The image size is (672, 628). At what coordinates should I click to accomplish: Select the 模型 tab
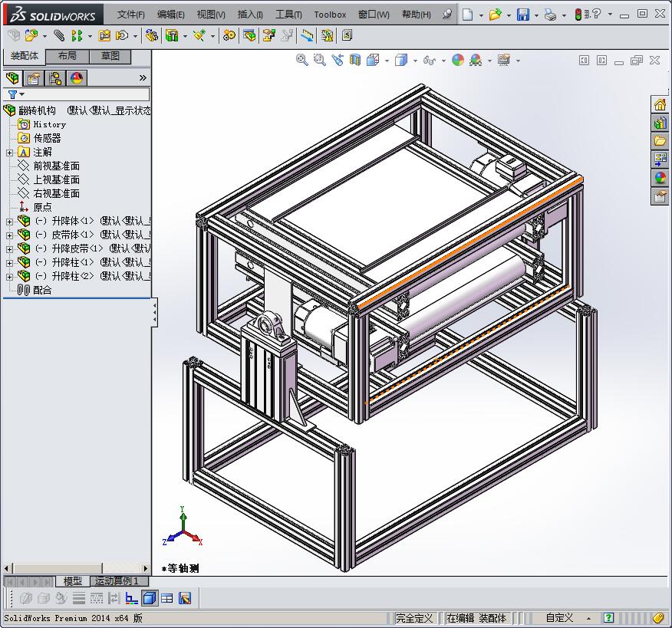pos(72,581)
